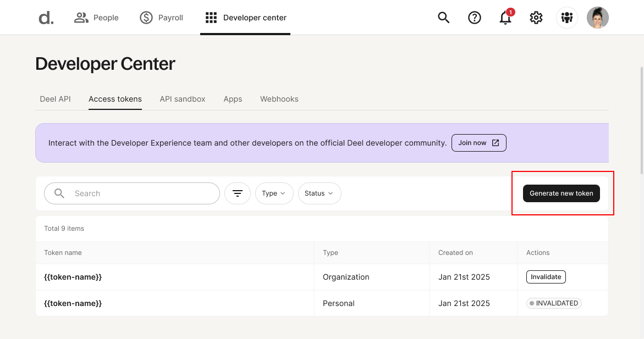644x339 pixels.
Task: Go to Payroll in top navigation
Action: [161, 18]
